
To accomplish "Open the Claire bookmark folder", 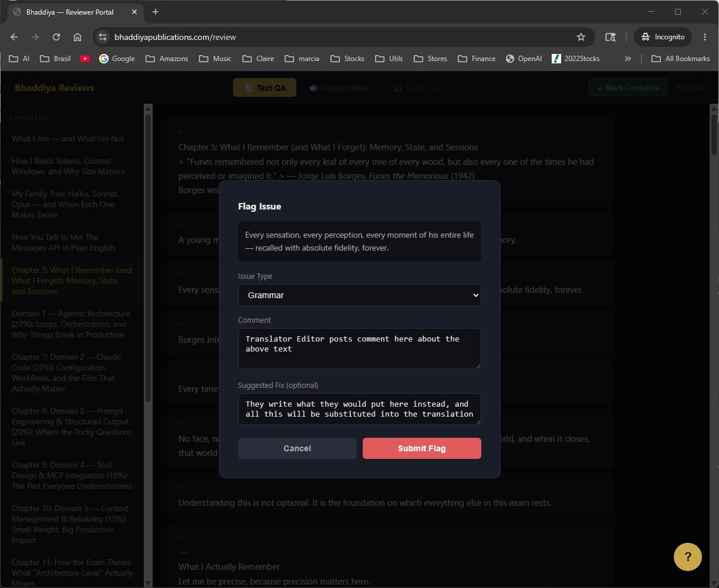I will [x=258, y=59].
